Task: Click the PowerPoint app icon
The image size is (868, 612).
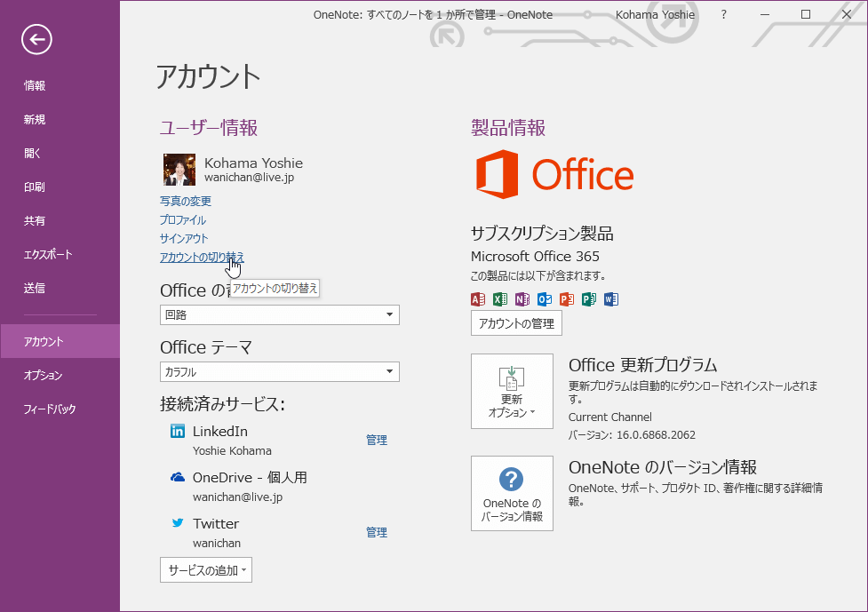Action: coord(566,299)
